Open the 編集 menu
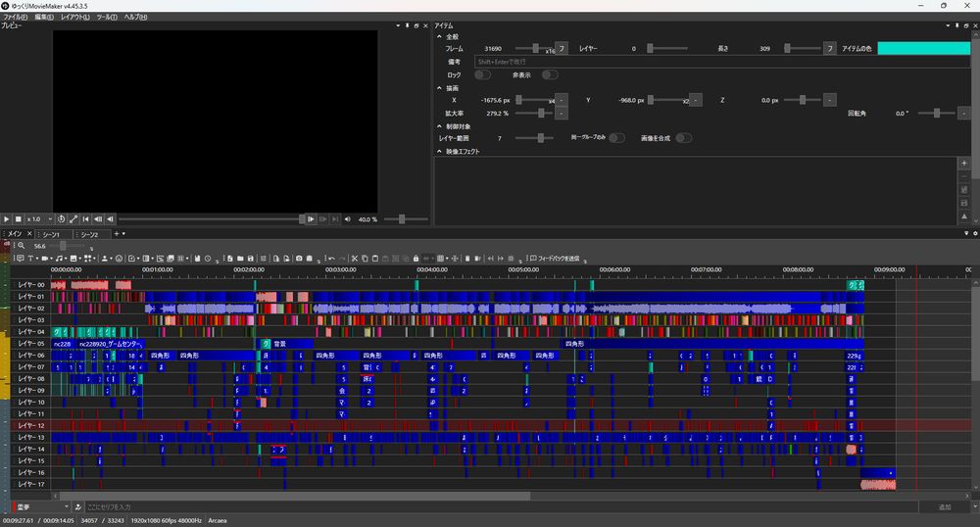 pos(44,17)
